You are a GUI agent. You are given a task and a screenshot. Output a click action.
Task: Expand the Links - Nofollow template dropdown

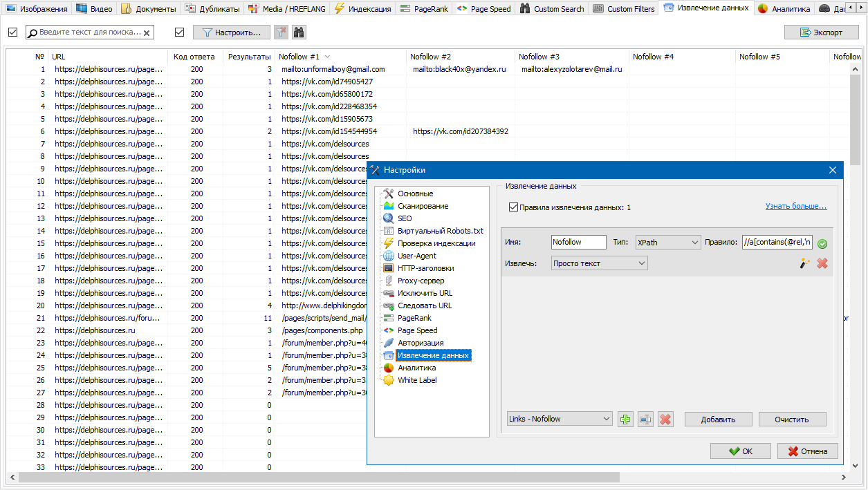coord(559,419)
